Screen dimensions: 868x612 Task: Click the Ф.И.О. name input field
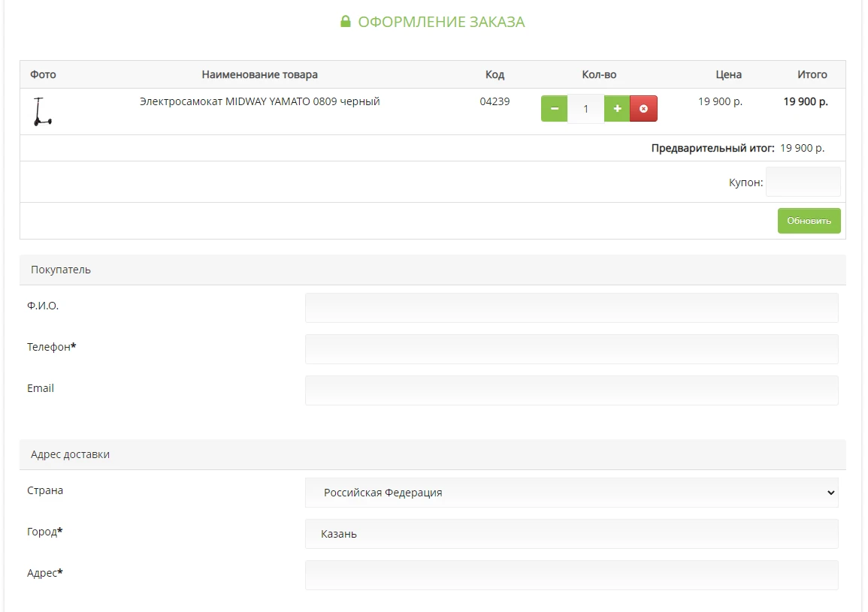pos(571,308)
